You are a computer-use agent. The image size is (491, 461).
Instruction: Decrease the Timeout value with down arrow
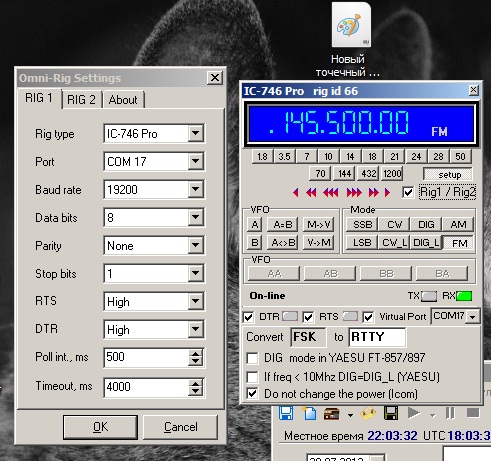pyautogui.click(x=195, y=392)
